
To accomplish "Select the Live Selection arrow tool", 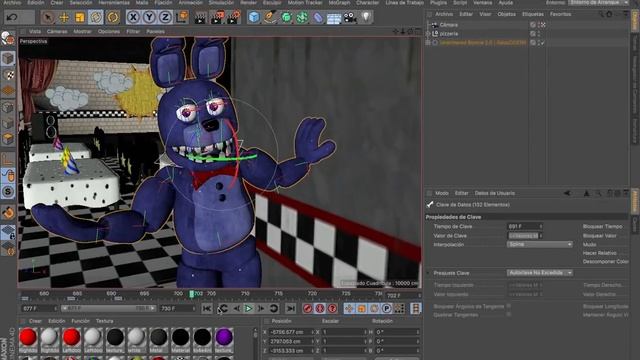I will [48, 17].
